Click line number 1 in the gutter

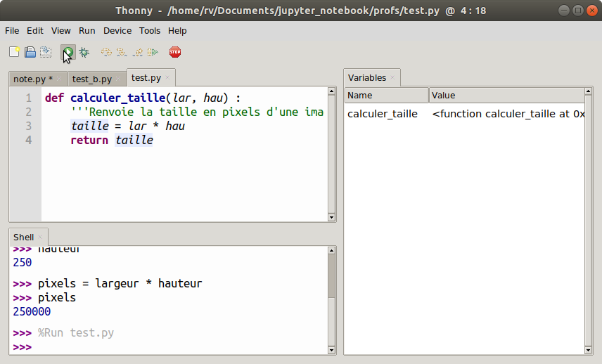(29, 98)
